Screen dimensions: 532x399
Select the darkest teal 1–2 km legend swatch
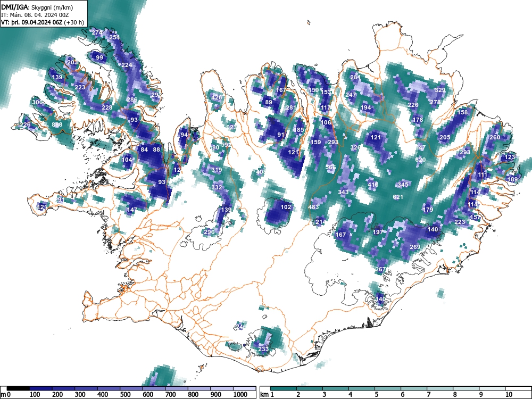[284, 388]
